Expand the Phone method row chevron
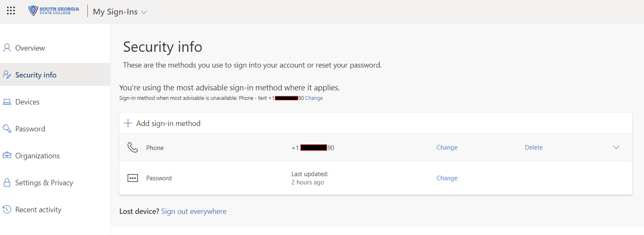Viewport: 644px width, 235px height. (x=616, y=148)
